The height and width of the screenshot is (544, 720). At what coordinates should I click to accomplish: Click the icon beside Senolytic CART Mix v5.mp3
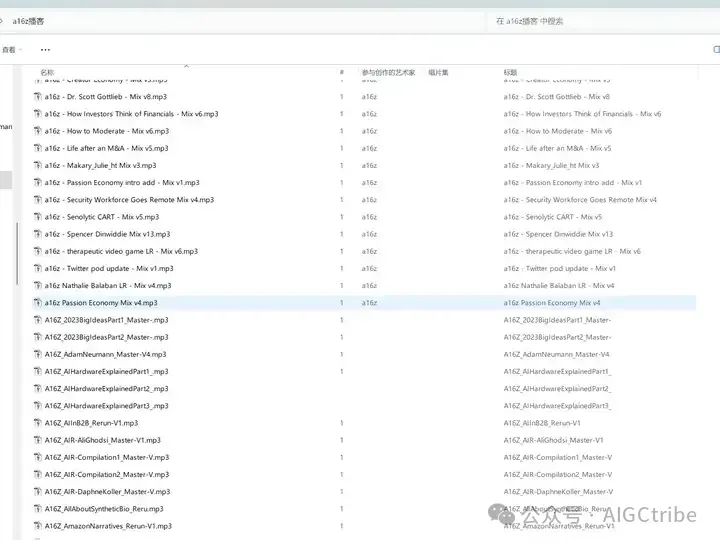coord(38,217)
